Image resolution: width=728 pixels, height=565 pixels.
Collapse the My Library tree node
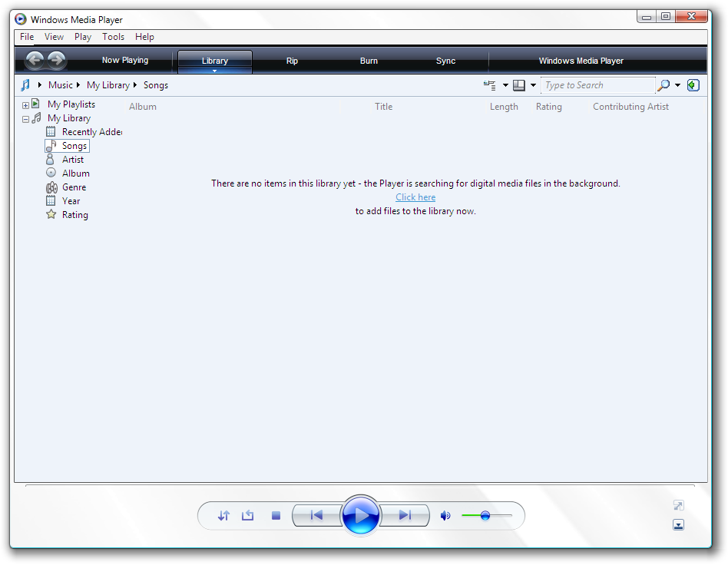25,119
